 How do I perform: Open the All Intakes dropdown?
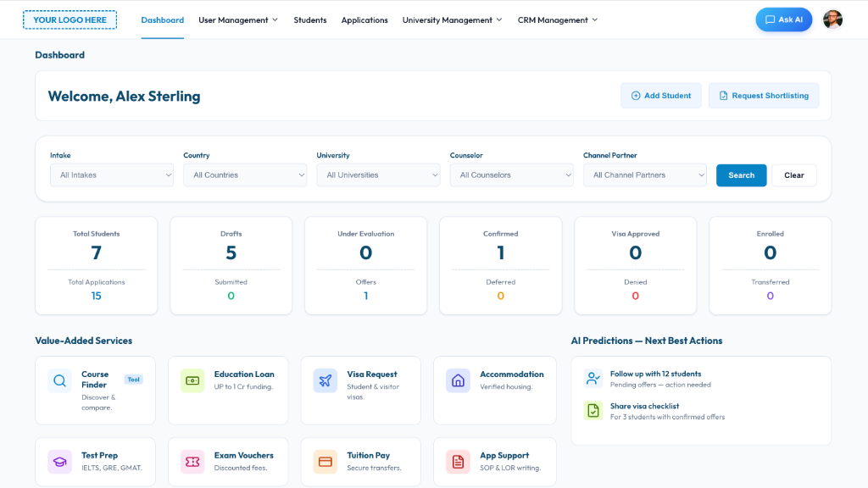click(x=111, y=175)
